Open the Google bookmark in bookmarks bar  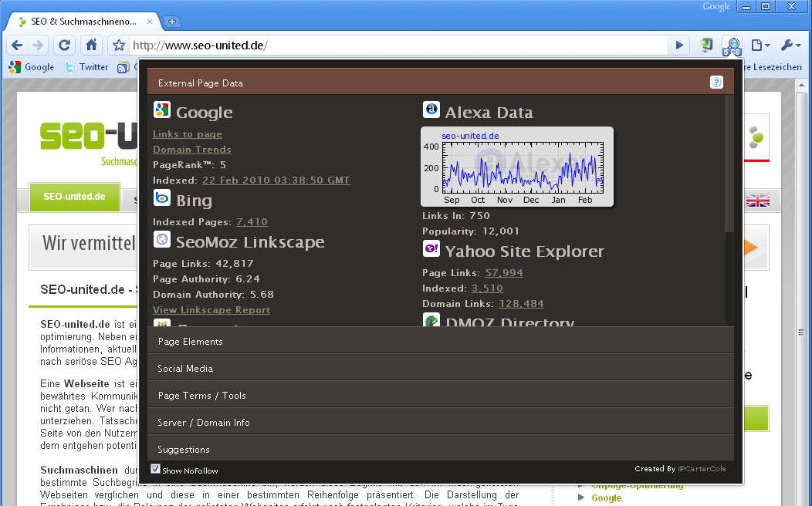pyautogui.click(x=32, y=67)
